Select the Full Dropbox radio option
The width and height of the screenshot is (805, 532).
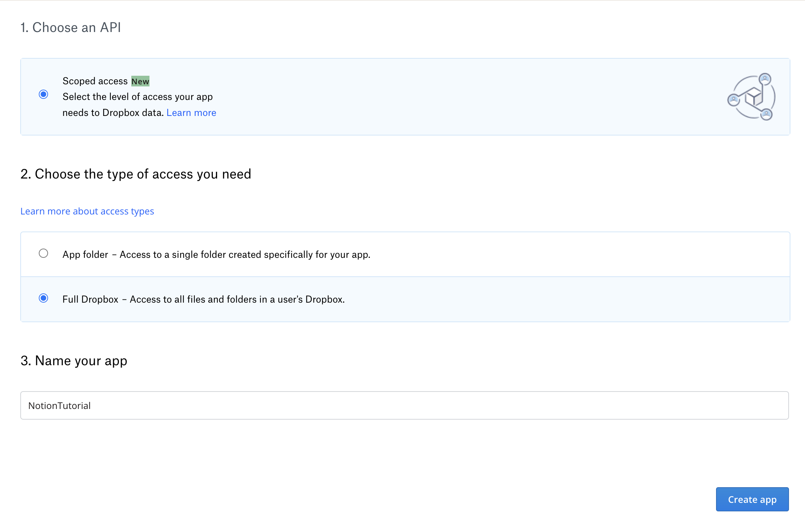(43, 298)
